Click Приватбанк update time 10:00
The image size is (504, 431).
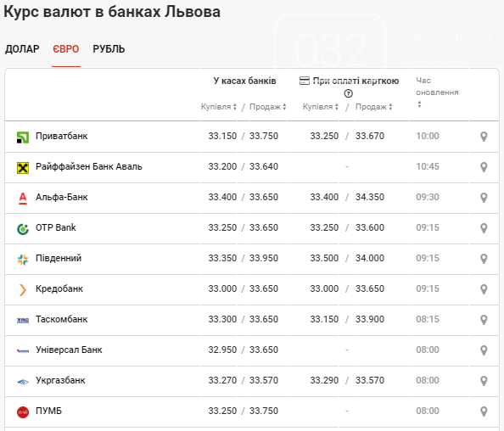tap(428, 137)
